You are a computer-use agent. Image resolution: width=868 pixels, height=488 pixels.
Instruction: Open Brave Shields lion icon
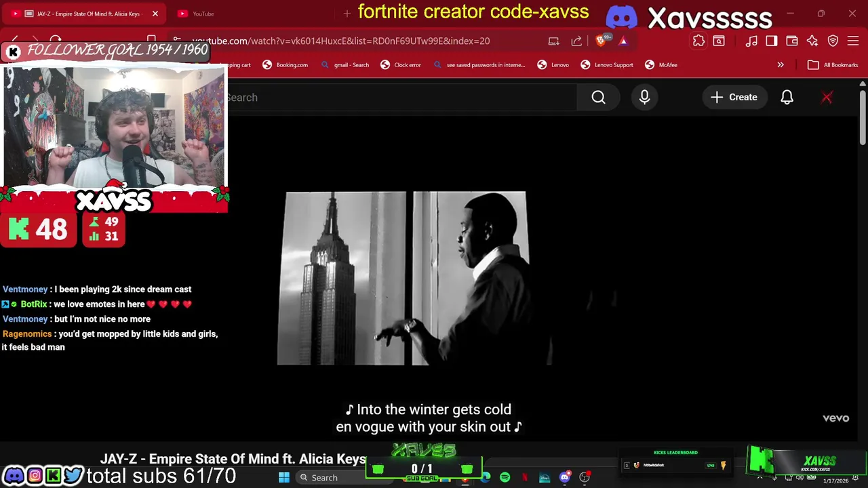tap(600, 41)
